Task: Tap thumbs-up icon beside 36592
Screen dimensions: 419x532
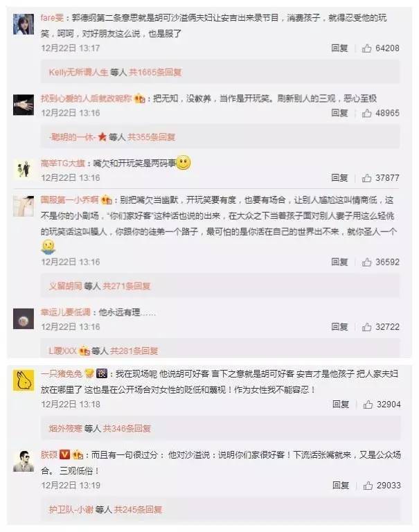Action: coord(366,263)
